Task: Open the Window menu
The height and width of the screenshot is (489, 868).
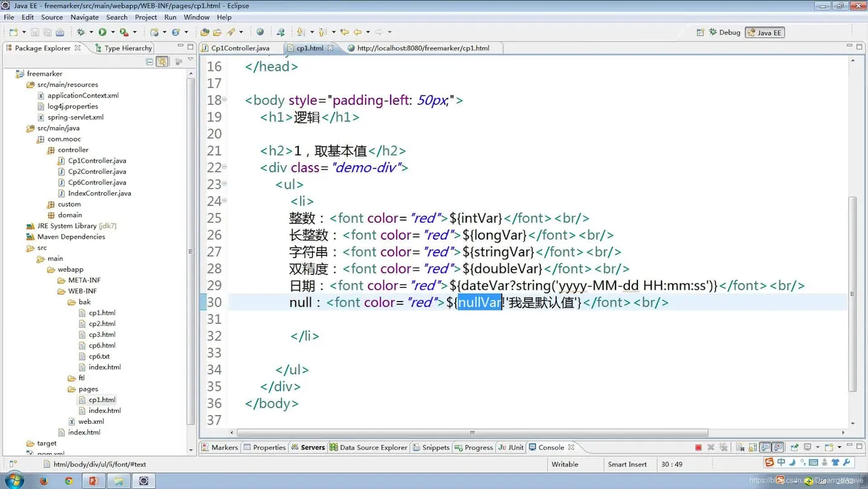Action: point(197,17)
